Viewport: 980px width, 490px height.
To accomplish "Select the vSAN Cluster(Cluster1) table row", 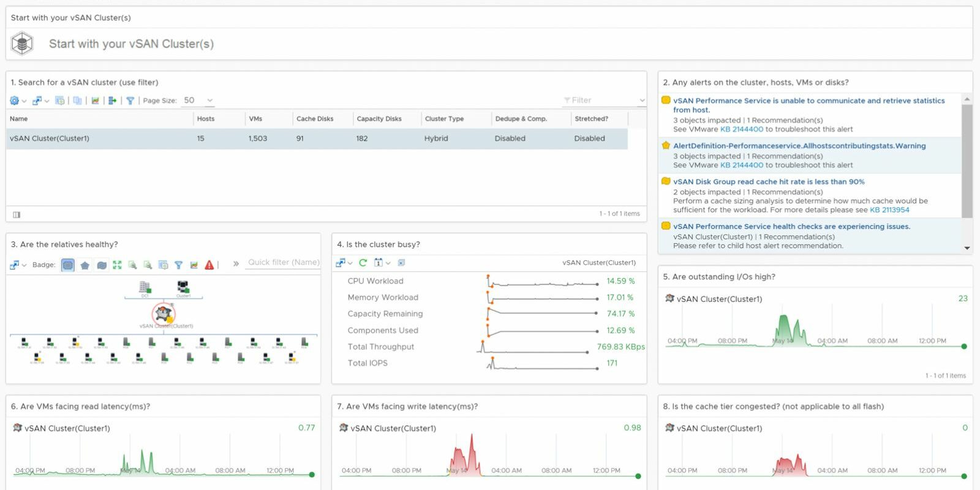I will [x=317, y=138].
